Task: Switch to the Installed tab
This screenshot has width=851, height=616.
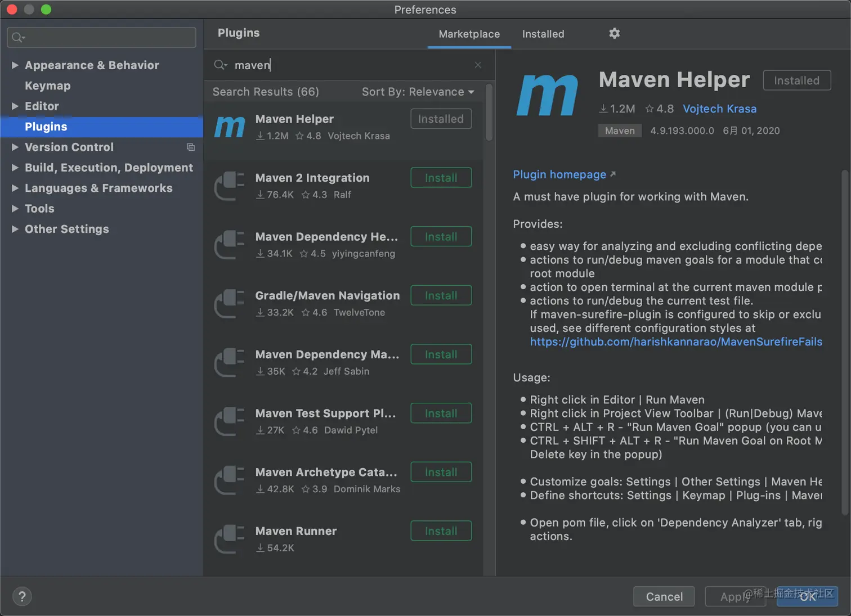Action: click(x=543, y=34)
